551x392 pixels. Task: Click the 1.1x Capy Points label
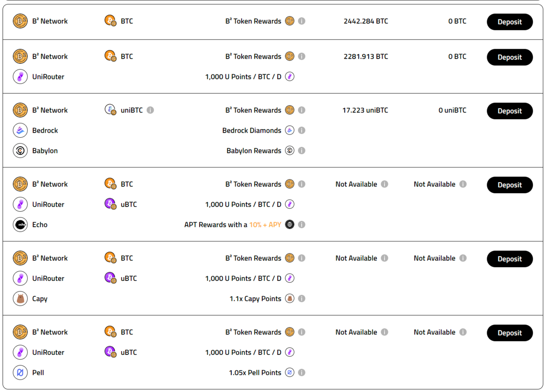(255, 298)
